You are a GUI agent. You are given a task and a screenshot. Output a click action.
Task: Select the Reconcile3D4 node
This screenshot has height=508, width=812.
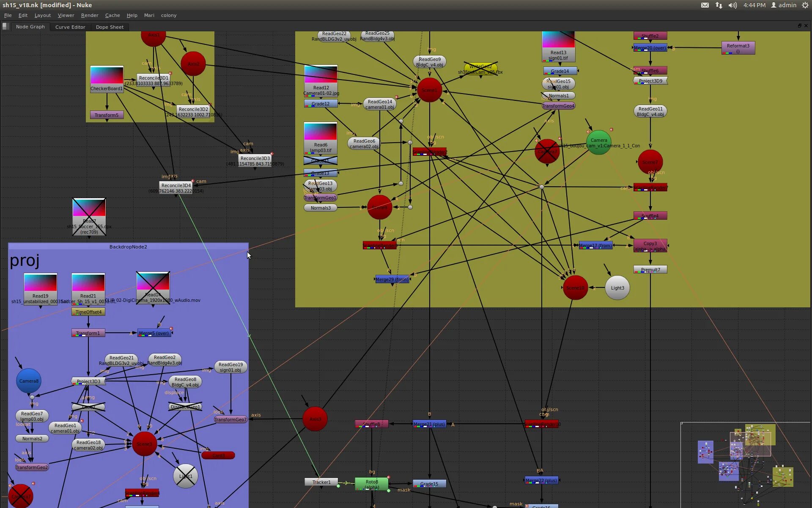click(176, 188)
